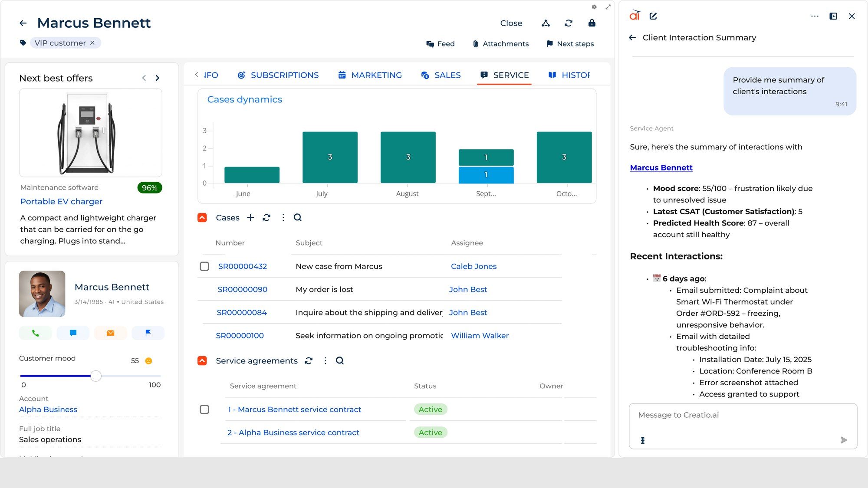This screenshot has height=488, width=868.
Task: Open the settings gear at the top
Action: pos(594,7)
